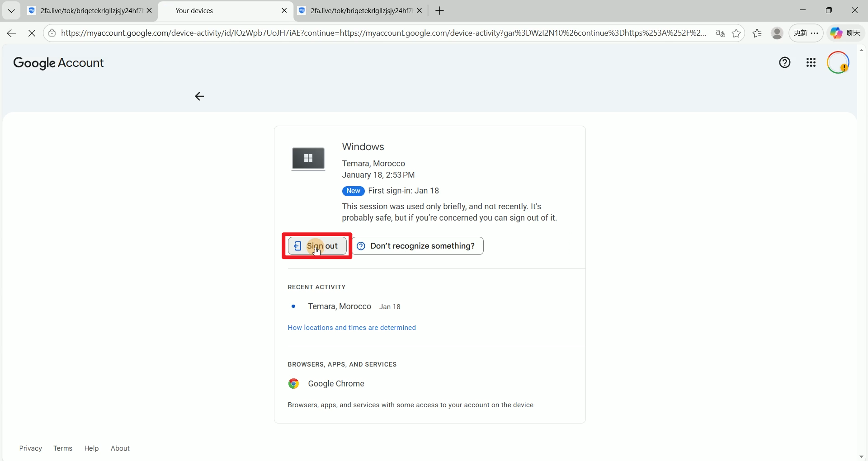The height and width of the screenshot is (461, 868).
Task: Open the Google apps grid launcher
Action: 811,63
